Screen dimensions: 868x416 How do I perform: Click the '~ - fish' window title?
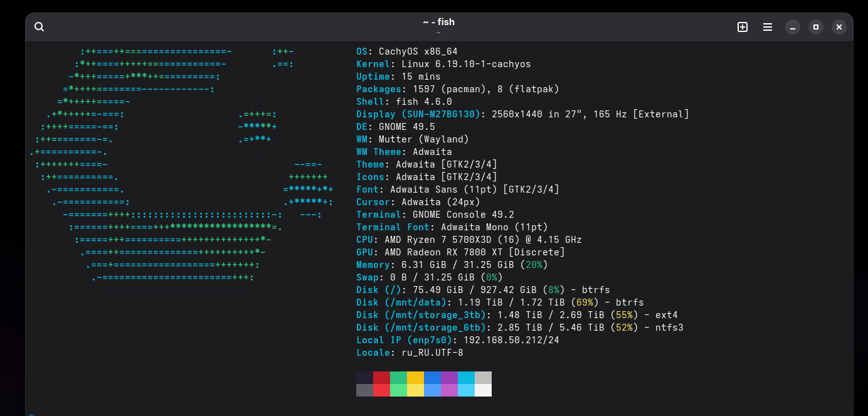pyautogui.click(x=438, y=22)
